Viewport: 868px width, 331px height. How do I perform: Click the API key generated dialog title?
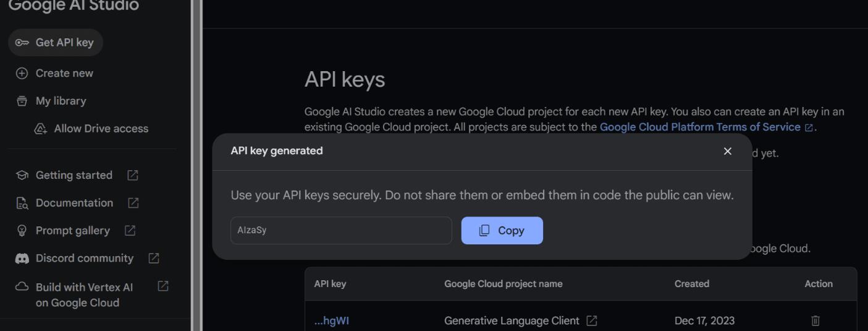coord(277,150)
